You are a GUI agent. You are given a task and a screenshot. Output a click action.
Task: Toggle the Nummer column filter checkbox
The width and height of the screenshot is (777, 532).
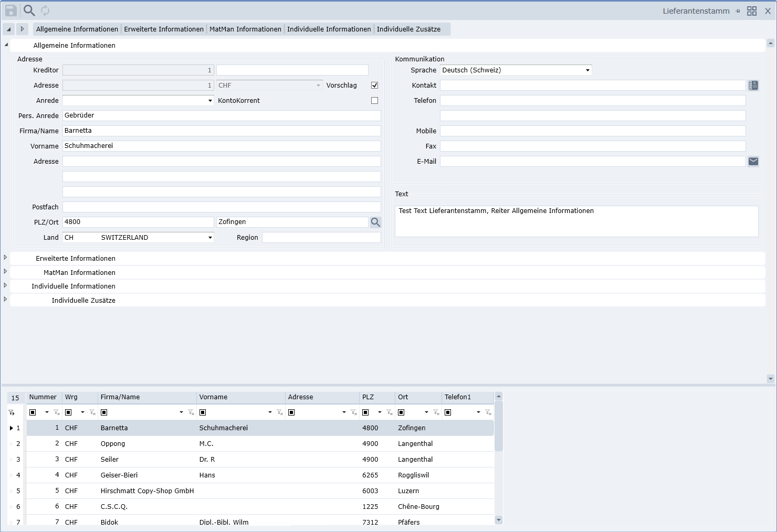(x=33, y=412)
